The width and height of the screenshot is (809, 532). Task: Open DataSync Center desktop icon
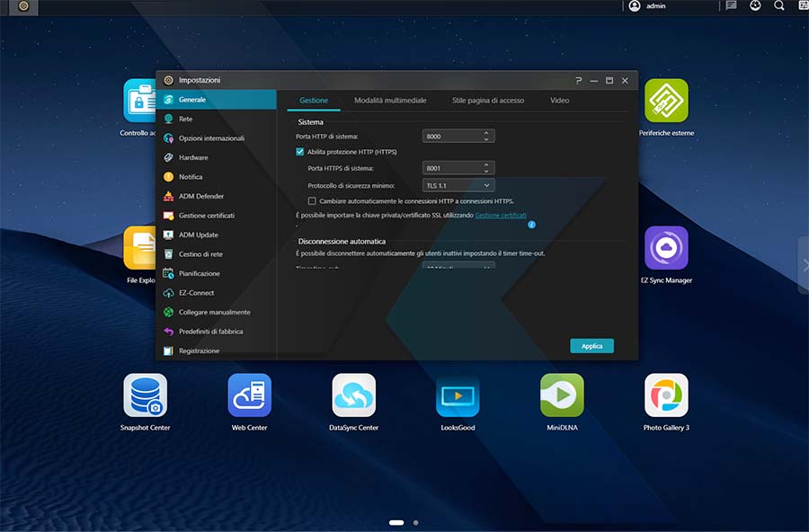(x=354, y=395)
